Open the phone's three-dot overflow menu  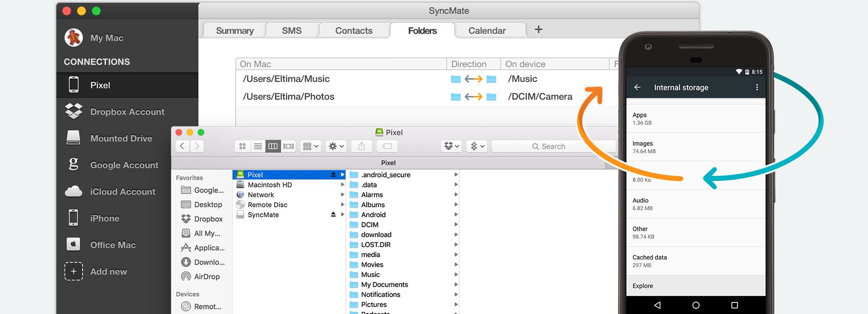pos(757,87)
